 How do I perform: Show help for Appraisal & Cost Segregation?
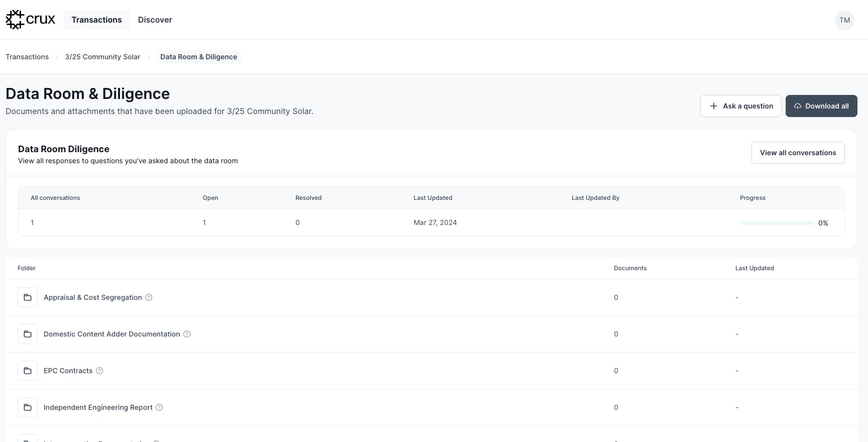point(149,297)
